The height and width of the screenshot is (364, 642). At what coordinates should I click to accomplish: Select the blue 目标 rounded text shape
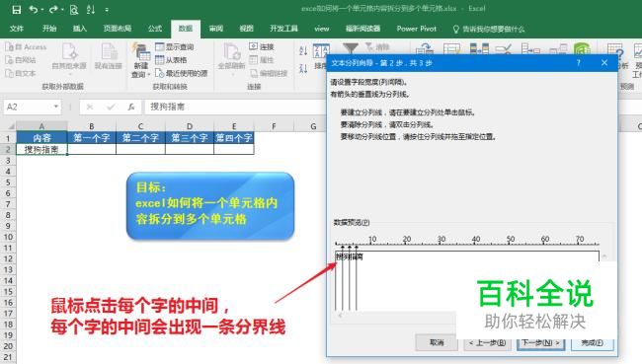[210, 206]
